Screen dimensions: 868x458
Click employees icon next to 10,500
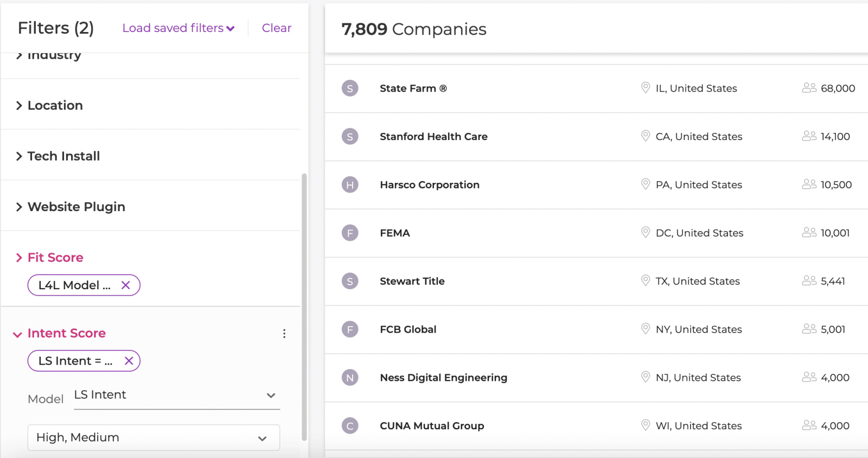pos(809,185)
